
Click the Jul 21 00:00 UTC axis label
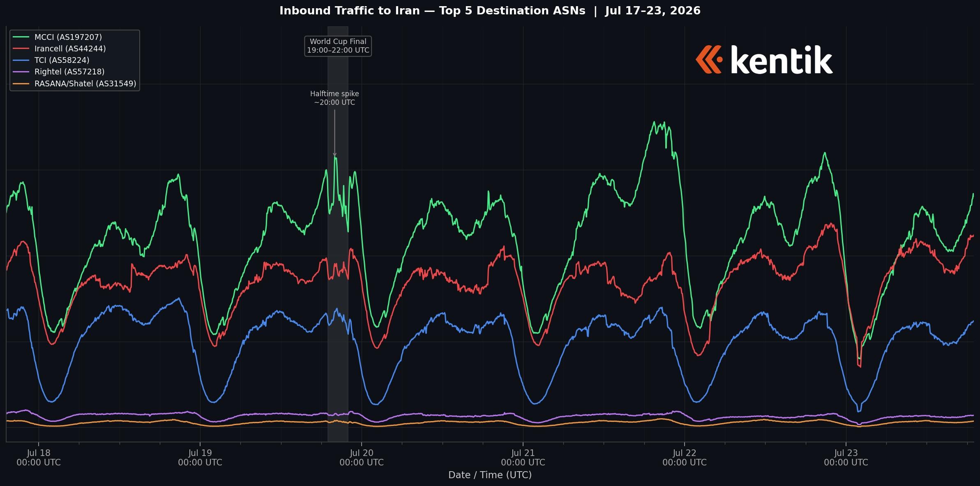(x=523, y=458)
